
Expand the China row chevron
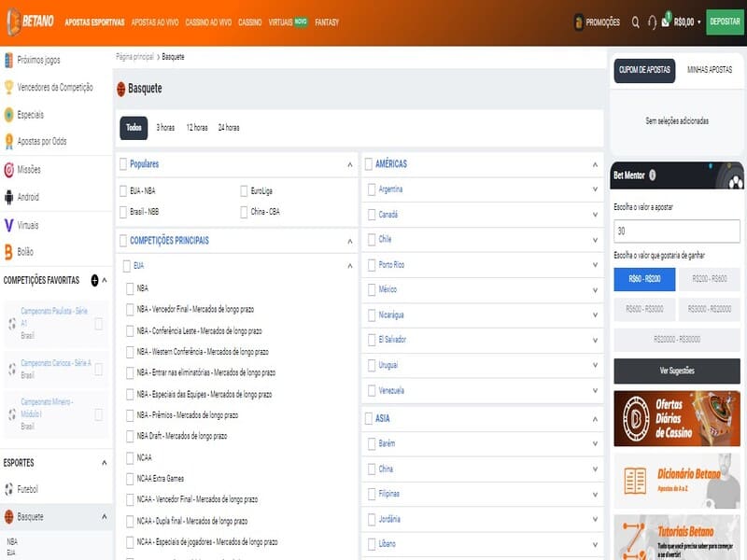pyautogui.click(x=595, y=469)
